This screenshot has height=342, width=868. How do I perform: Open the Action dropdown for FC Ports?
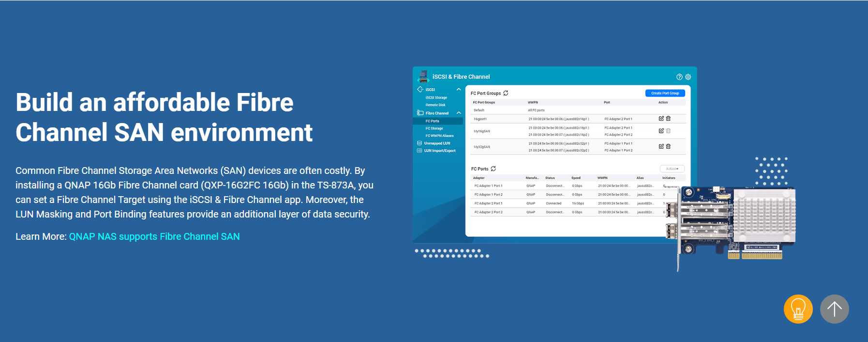[672, 169]
